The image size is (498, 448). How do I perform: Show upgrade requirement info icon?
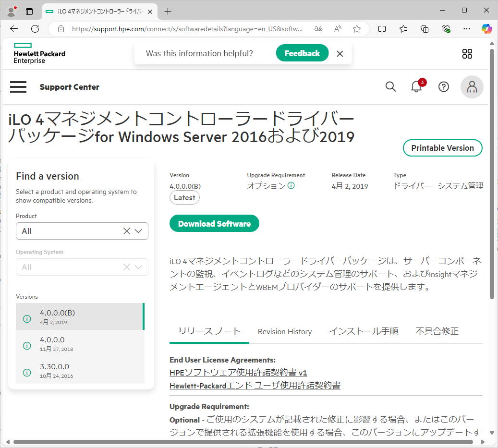click(x=291, y=185)
